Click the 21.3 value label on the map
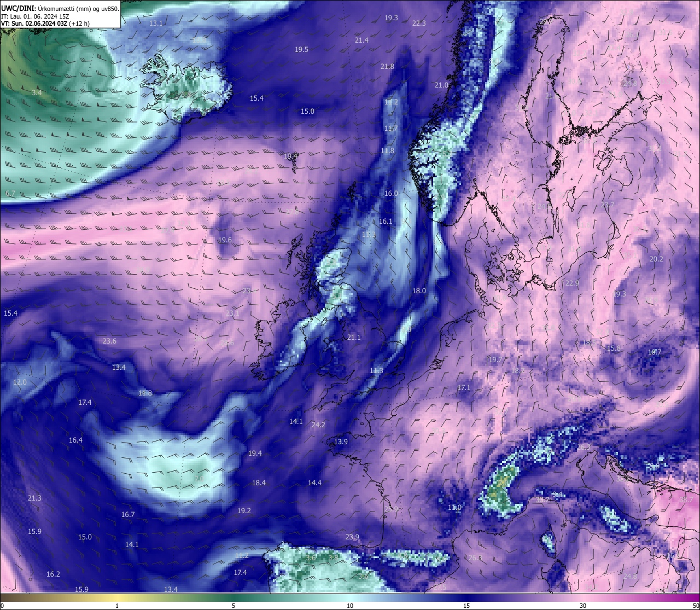This screenshot has height=610, width=700. point(34,498)
